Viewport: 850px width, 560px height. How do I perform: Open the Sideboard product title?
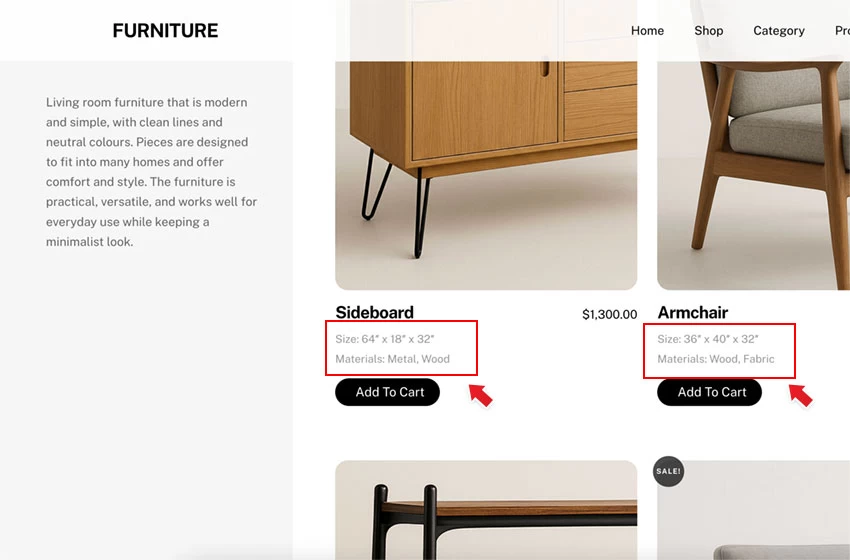(374, 312)
